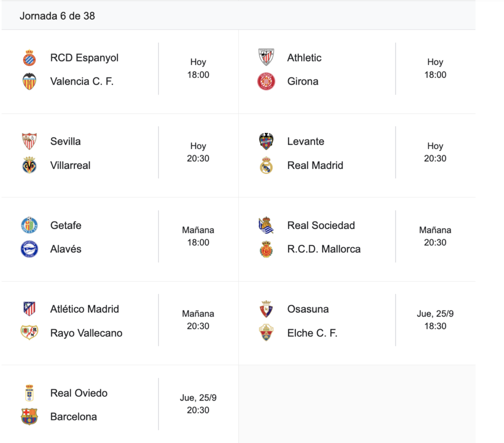Open Elche C. F. team name
The height and width of the screenshot is (443, 504).
pyautogui.click(x=312, y=333)
